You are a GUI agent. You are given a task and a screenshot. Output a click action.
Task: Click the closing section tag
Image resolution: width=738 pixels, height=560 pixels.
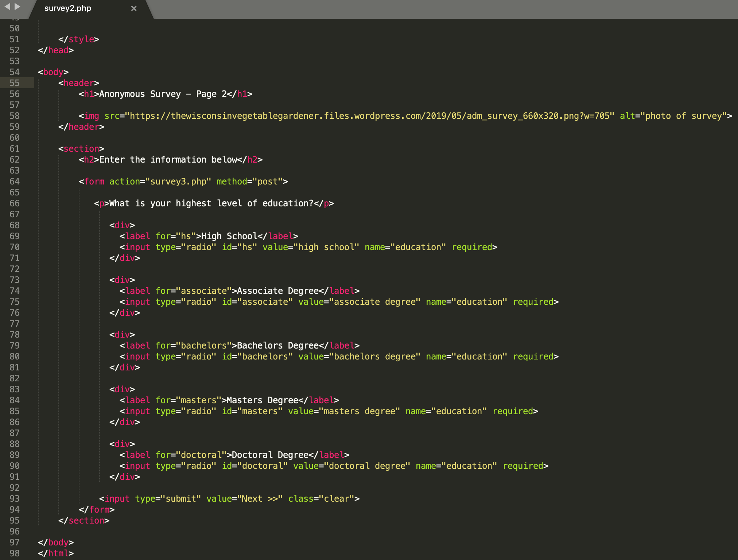point(84,521)
